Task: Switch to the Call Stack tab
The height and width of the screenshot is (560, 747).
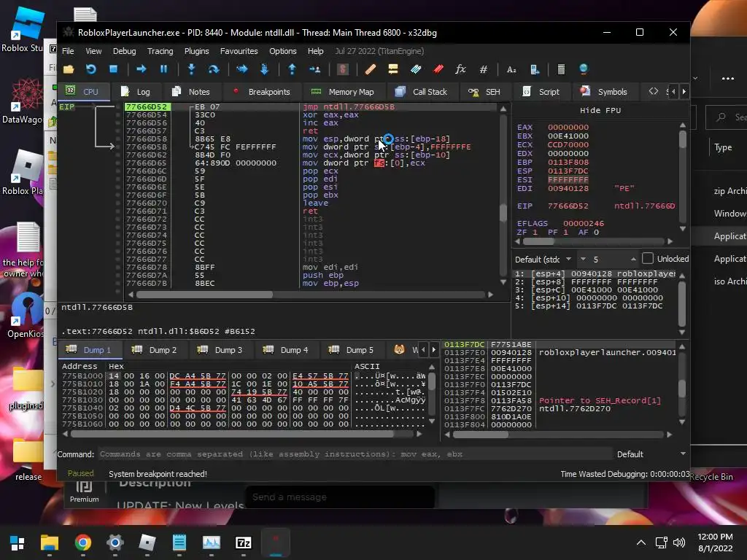Action: pos(421,92)
